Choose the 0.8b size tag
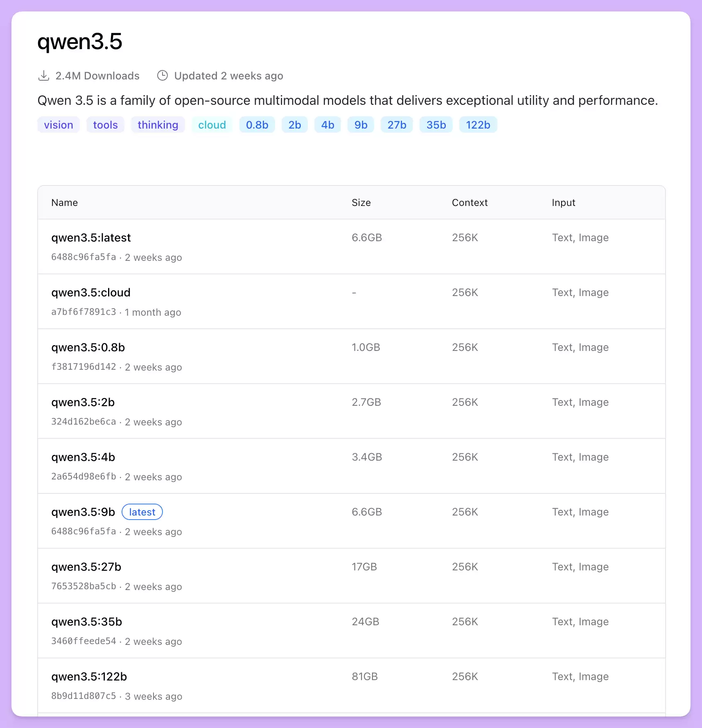702x728 pixels. pyautogui.click(x=257, y=125)
